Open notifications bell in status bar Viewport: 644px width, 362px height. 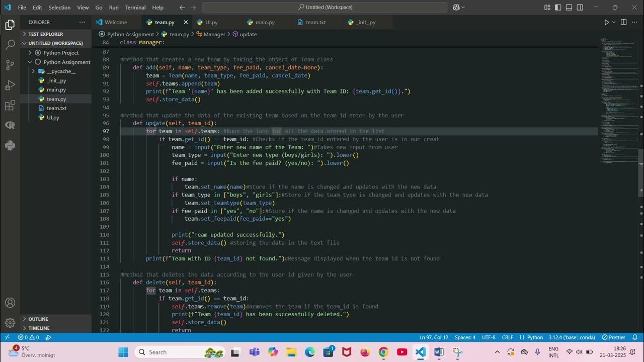[635, 337]
